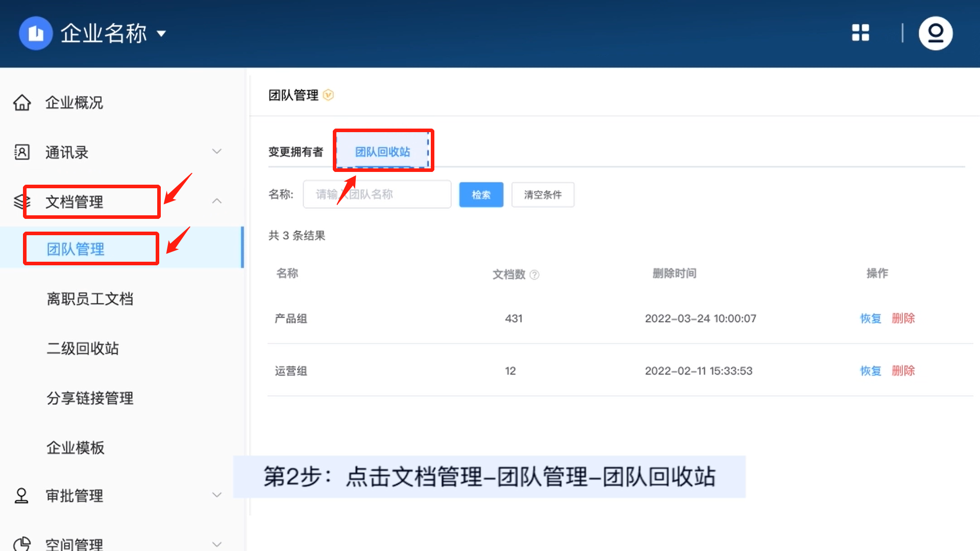The height and width of the screenshot is (551, 980).
Task: Click the document count 12
Action: pos(510,371)
